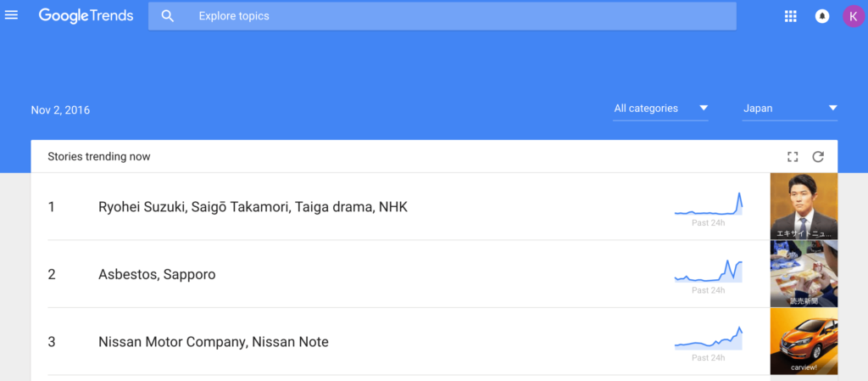Open the Ryohei Suzuki news thumbnail
The image size is (868, 381).
coord(804,206)
